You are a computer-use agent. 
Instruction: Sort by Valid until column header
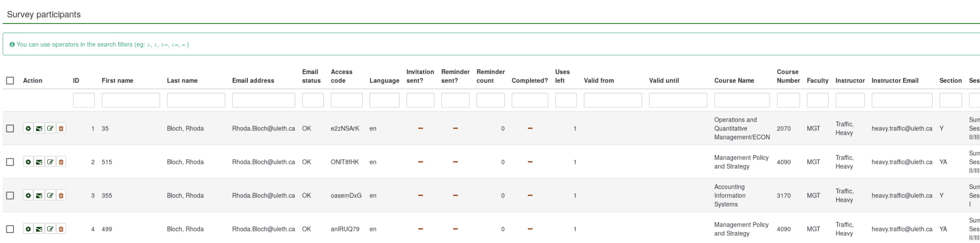(x=664, y=81)
